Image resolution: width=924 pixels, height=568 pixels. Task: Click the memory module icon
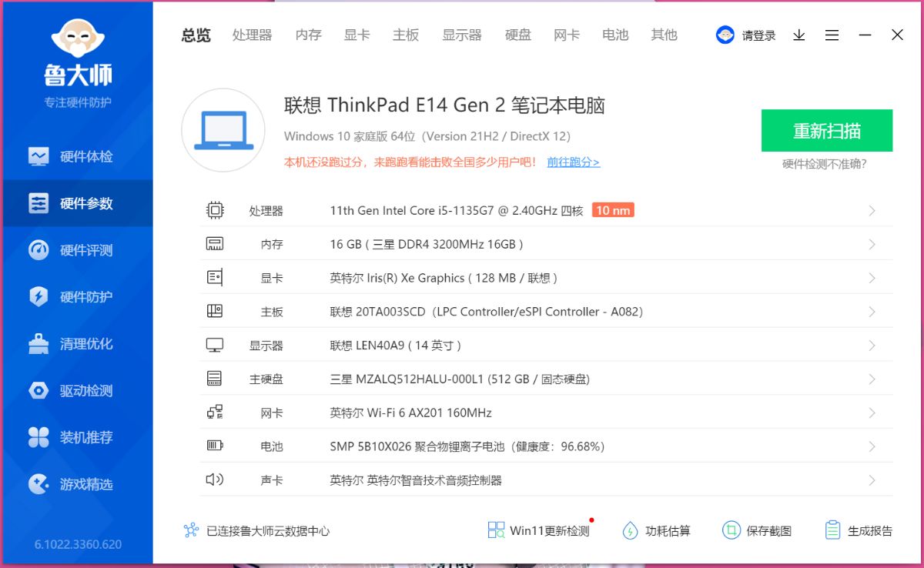click(215, 244)
